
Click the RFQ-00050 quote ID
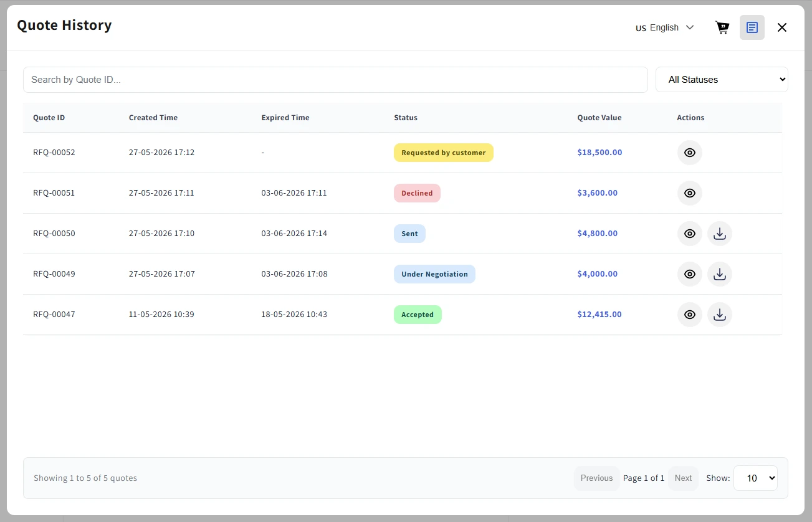pos(54,234)
